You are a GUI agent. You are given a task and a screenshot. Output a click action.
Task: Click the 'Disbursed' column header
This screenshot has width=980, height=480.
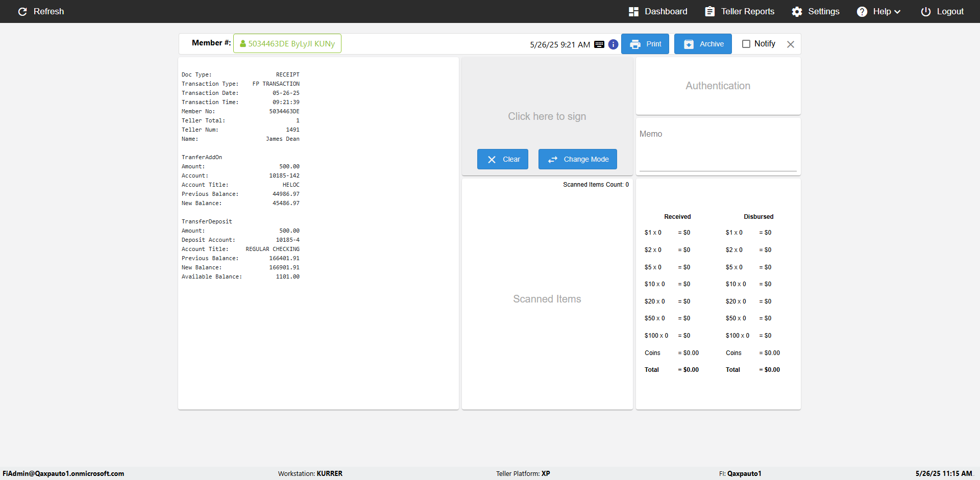(x=758, y=217)
